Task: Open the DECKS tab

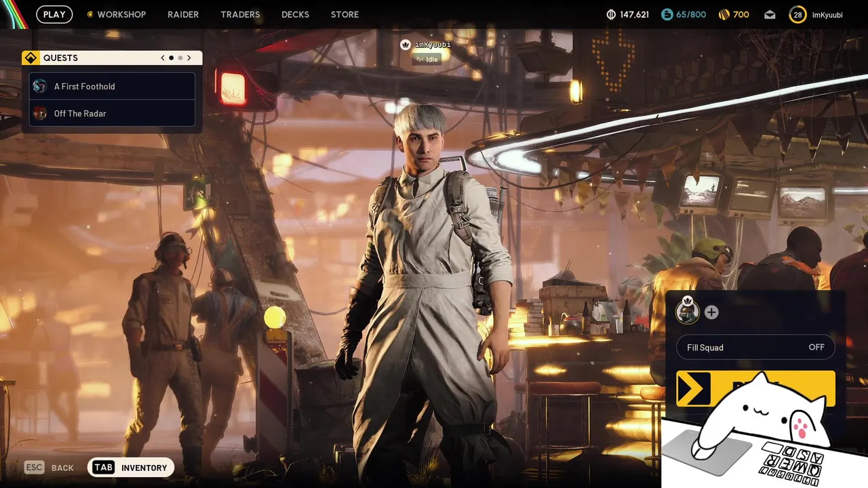Action: coord(295,14)
